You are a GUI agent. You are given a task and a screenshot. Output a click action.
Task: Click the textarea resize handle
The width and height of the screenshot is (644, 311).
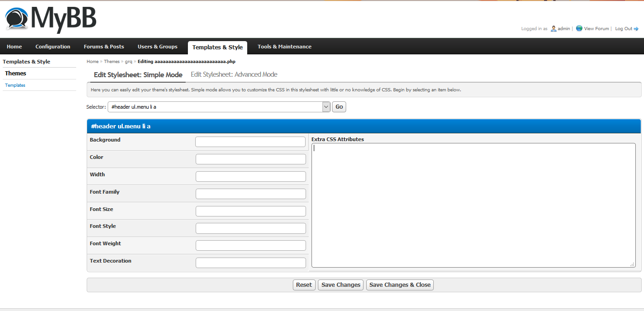tap(632, 264)
